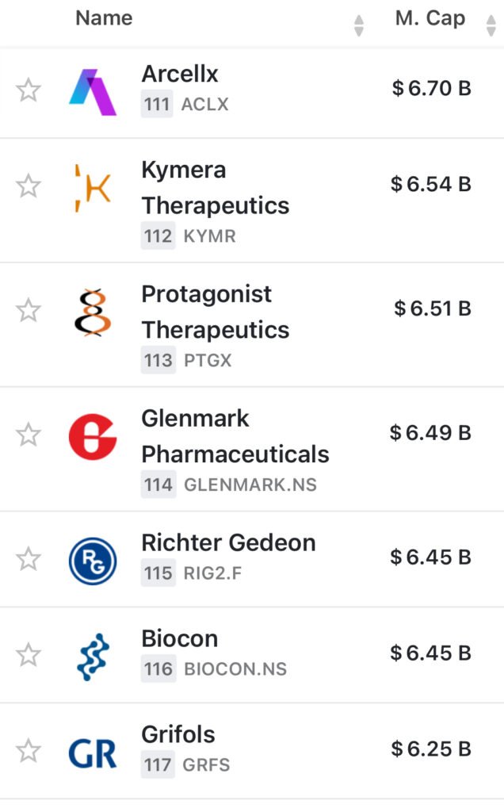
Task: Toggle the star next to Biocon
Action: [29, 655]
